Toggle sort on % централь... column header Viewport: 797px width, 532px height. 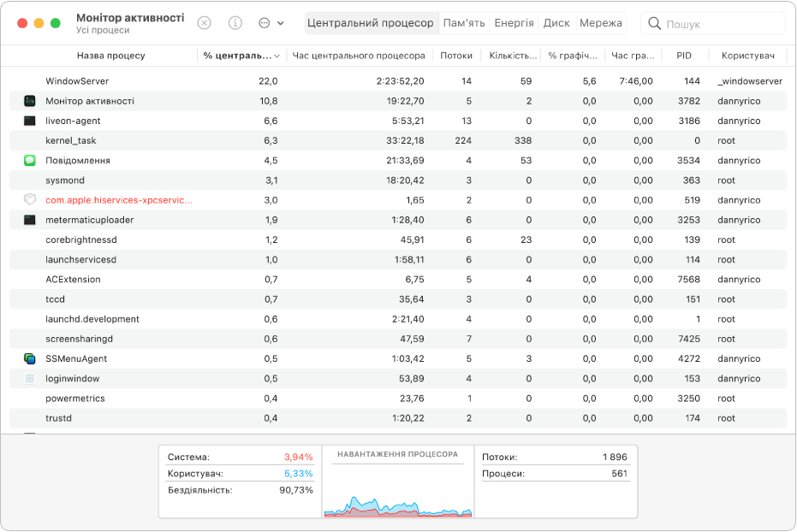pos(241,56)
